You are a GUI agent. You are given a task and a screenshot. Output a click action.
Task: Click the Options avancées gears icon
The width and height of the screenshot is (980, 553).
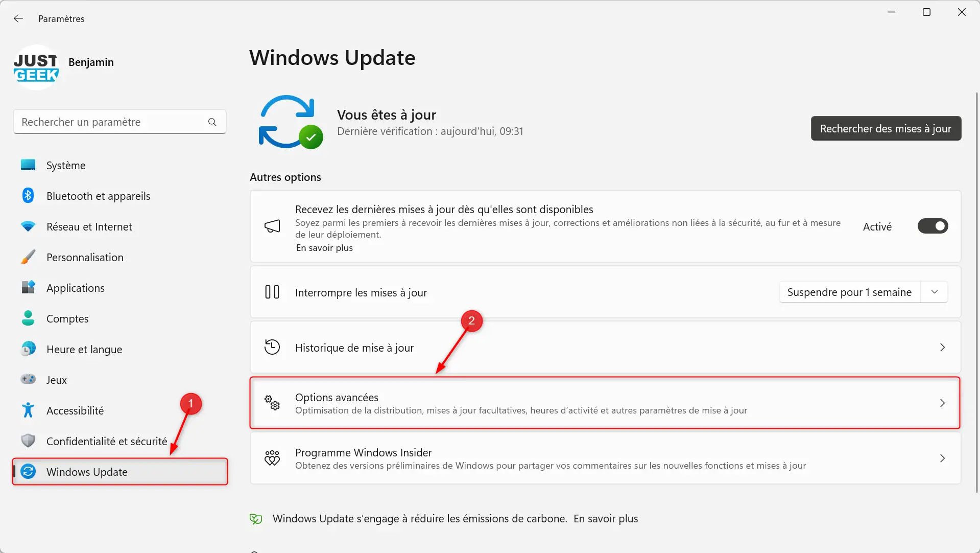point(272,403)
